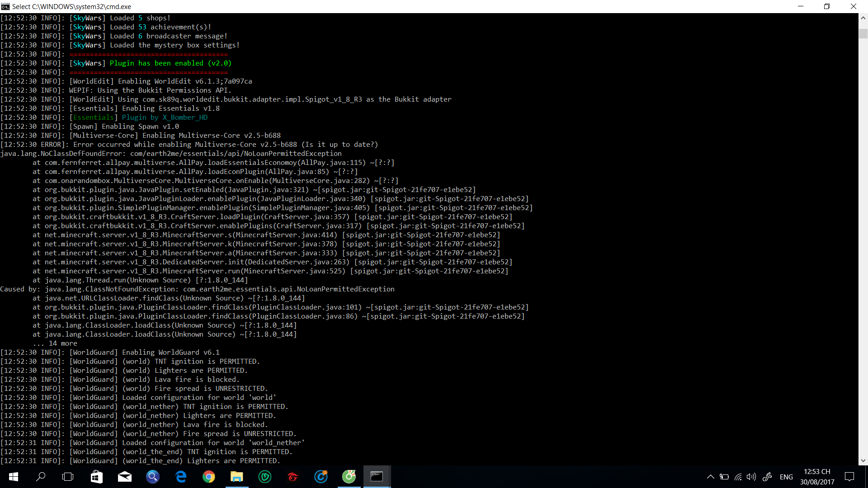Open the clock and calendar flyout
The height and width of the screenshot is (488, 868).
[x=817, y=477]
